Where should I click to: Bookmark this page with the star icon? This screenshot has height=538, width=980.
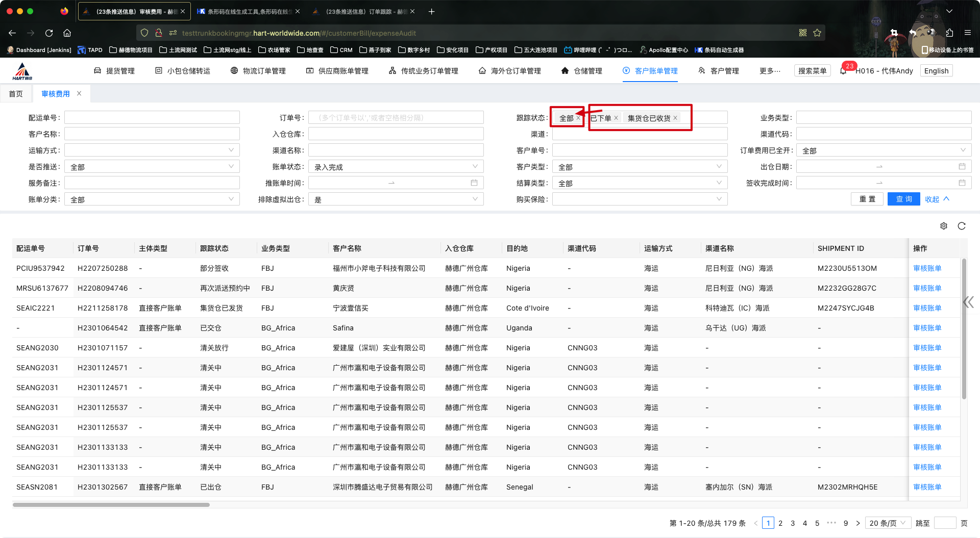click(x=817, y=33)
